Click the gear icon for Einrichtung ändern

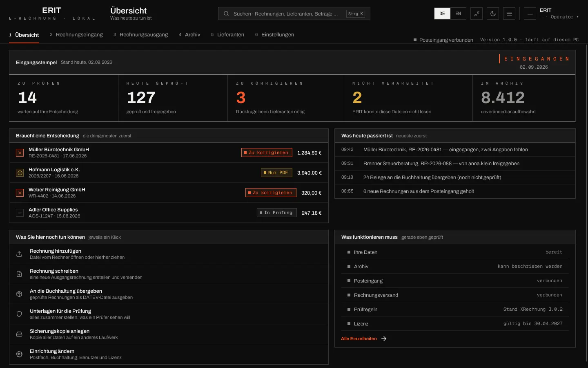point(19,354)
